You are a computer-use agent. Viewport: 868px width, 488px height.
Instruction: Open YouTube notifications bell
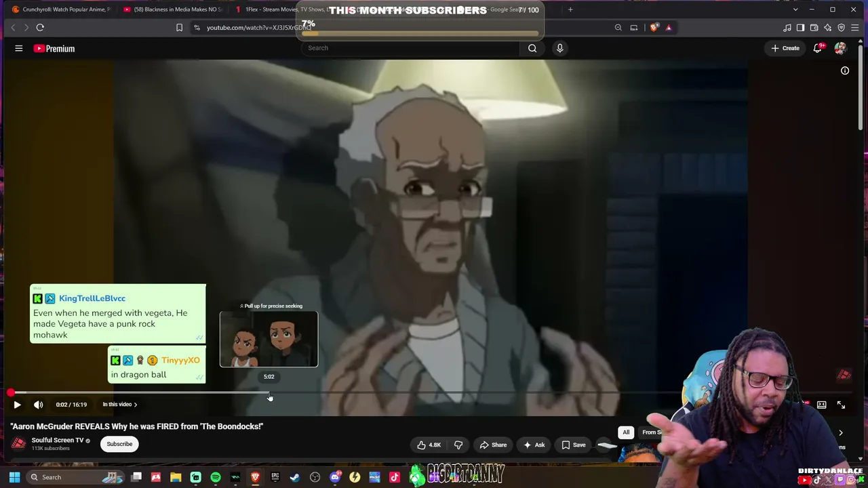[818, 48]
